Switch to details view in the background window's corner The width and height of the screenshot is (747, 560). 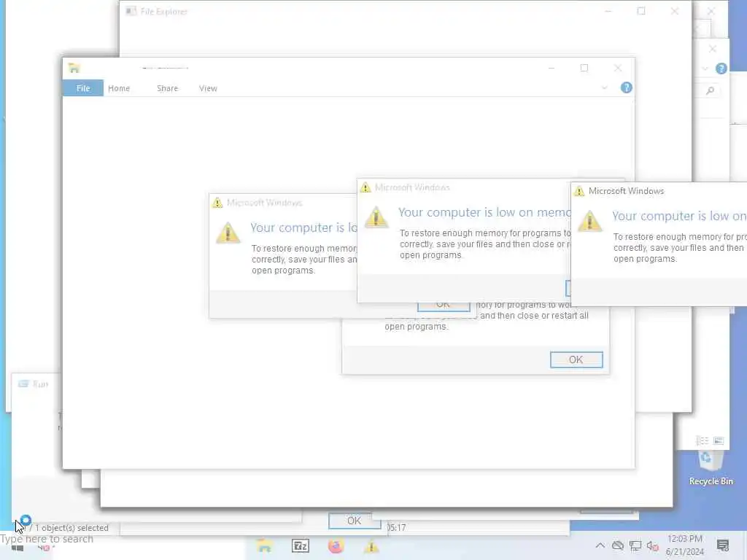[703, 440]
